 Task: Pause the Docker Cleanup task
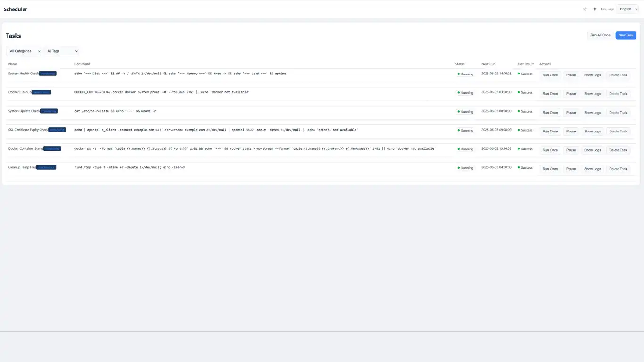pos(571,94)
